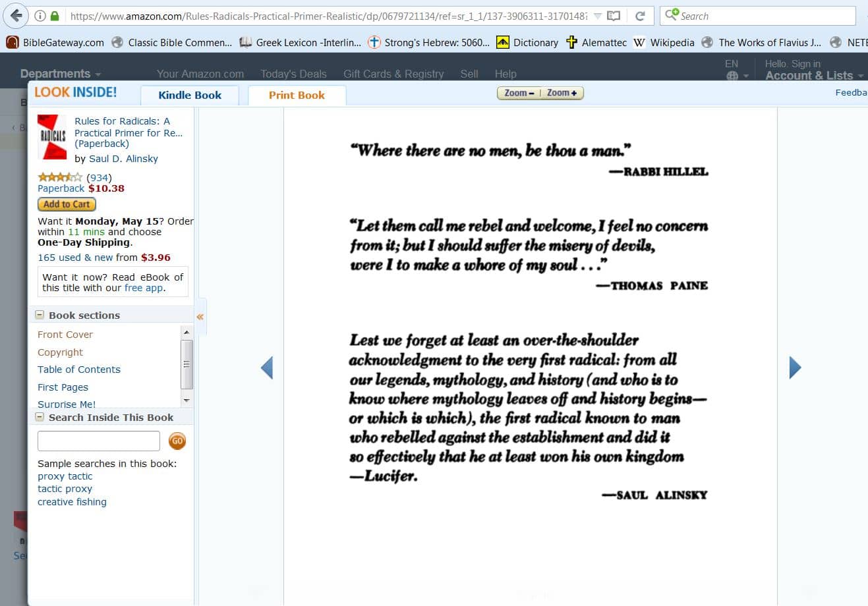Open The Works of Flavius Josephus bookmark

pyautogui.click(x=761, y=42)
